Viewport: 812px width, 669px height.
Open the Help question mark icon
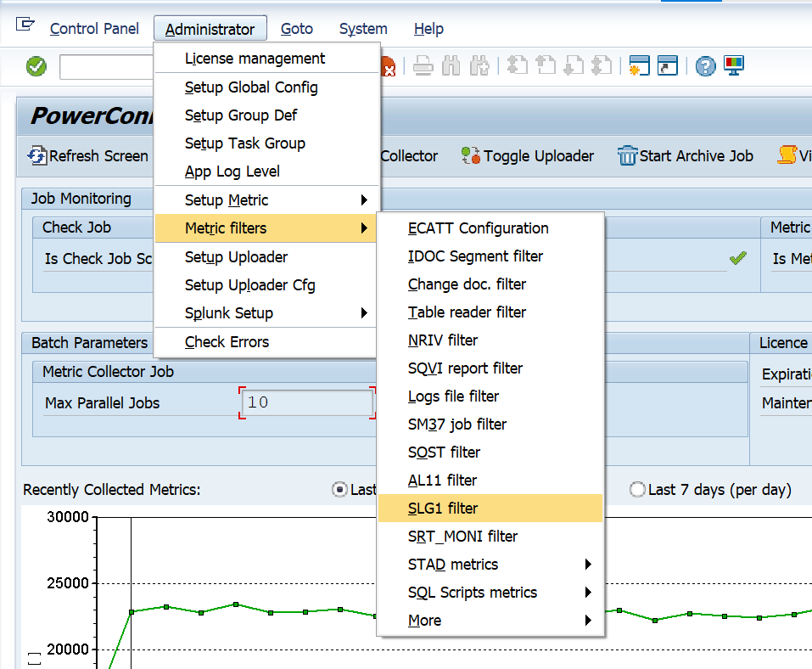[705, 66]
